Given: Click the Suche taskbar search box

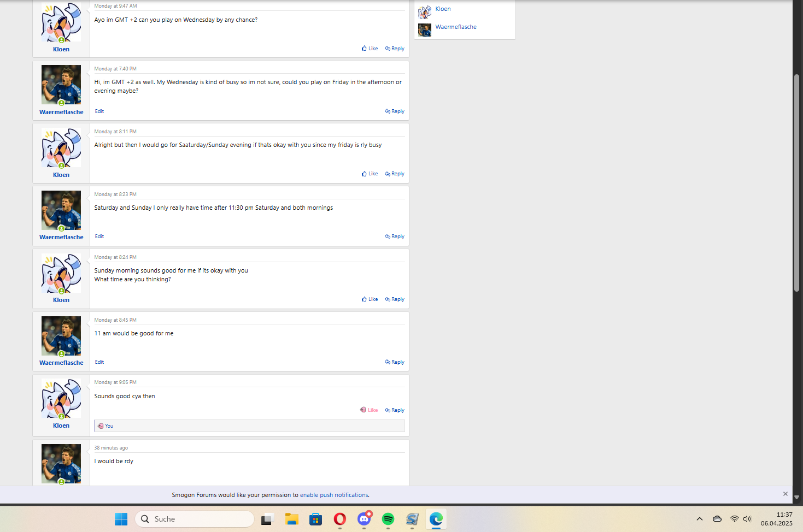Looking at the screenshot, I should point(195,519).
